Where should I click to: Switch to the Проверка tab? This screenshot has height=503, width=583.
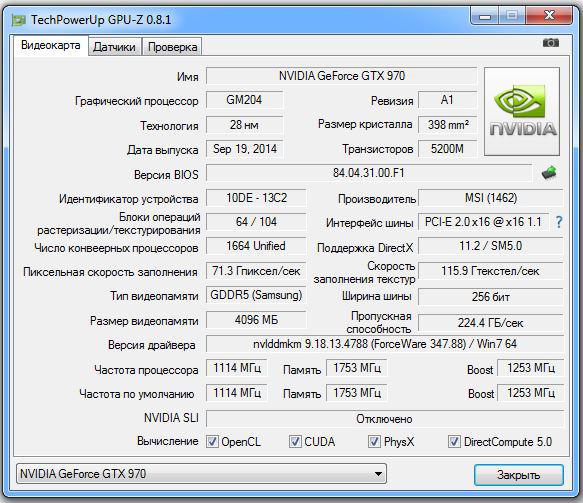[x=173, y=47]
